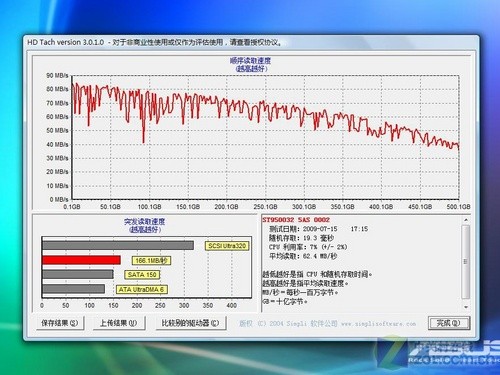Viewport: 500px width, 375px height.
Task: Select the CPU utilization 7% line
Action: pos(308,247)
